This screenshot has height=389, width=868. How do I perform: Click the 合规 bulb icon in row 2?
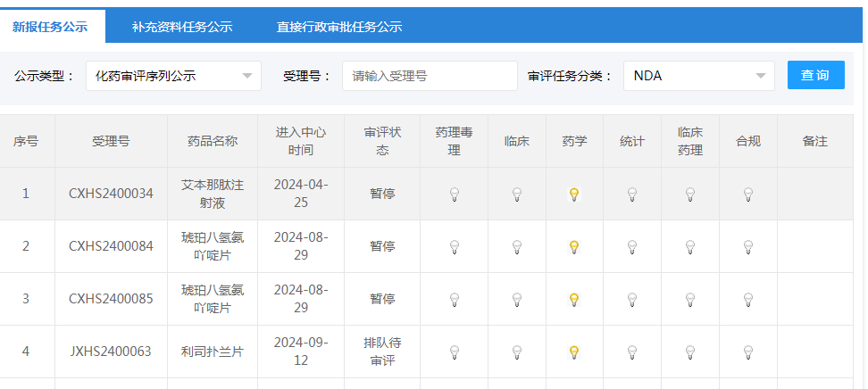747,247
